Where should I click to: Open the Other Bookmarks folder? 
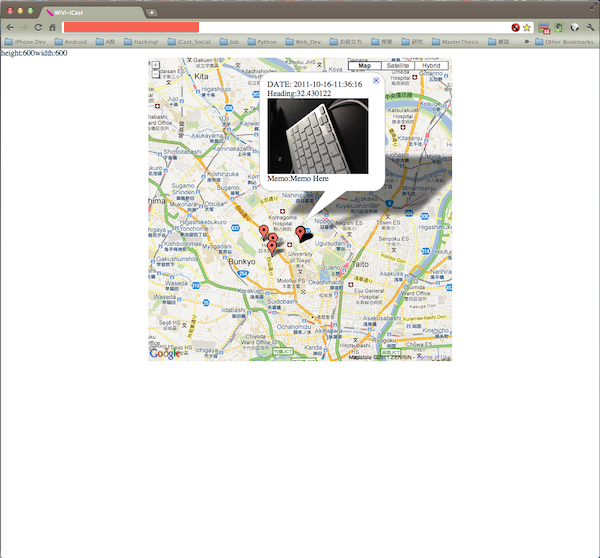[564, 42]
